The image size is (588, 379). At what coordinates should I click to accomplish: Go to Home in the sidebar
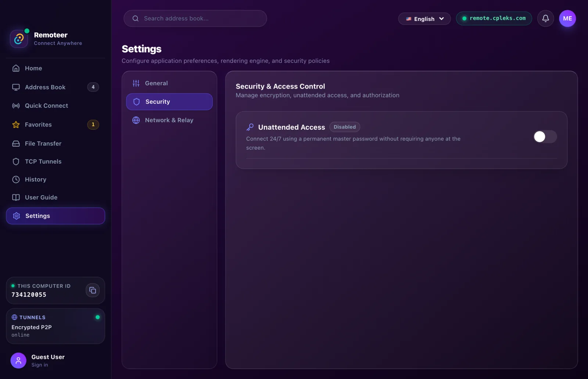click(55, 68)
